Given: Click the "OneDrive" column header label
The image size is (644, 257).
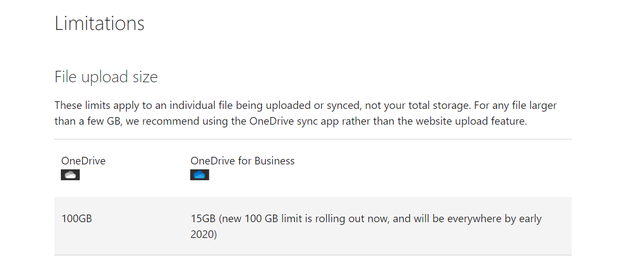Looking at the screenshot, I should click(x=83, y=161).
